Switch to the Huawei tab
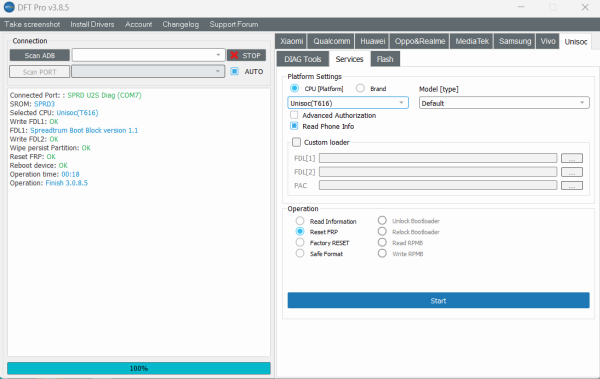Viewport: 600px width, 379px height. [372, 41]
